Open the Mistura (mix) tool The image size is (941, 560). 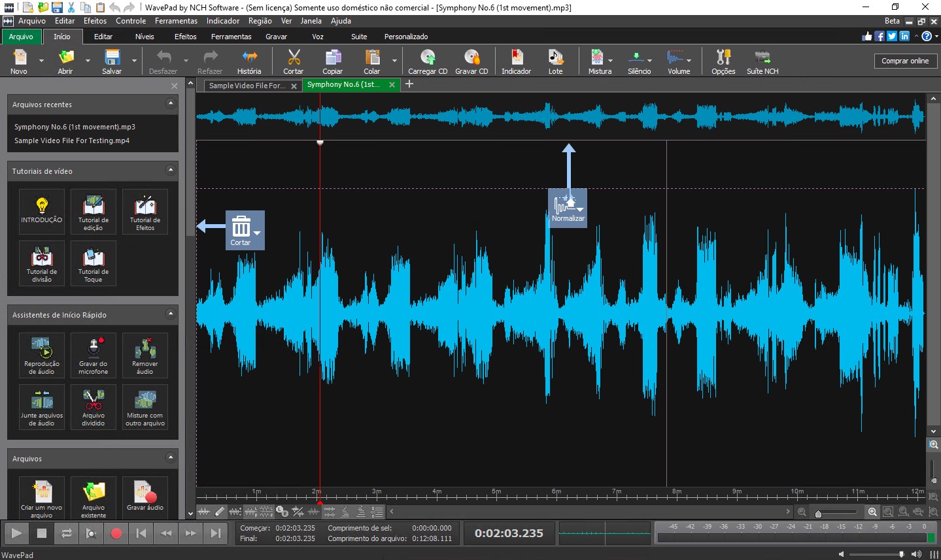[x=597, y=61]
